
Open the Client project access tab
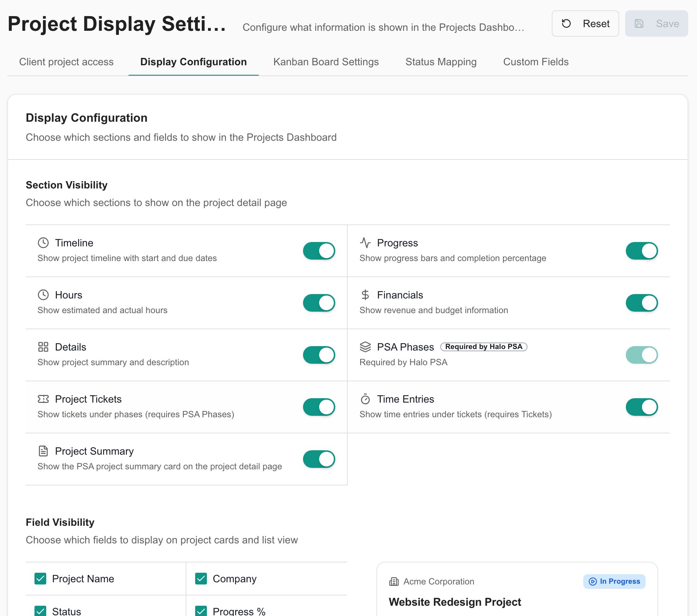(66, 62)
